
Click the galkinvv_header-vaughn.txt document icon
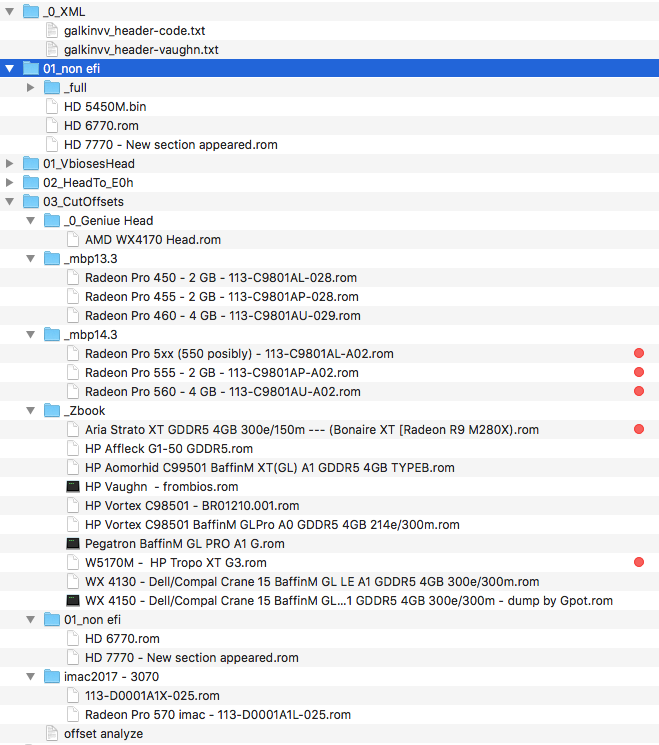click(52, 49)
